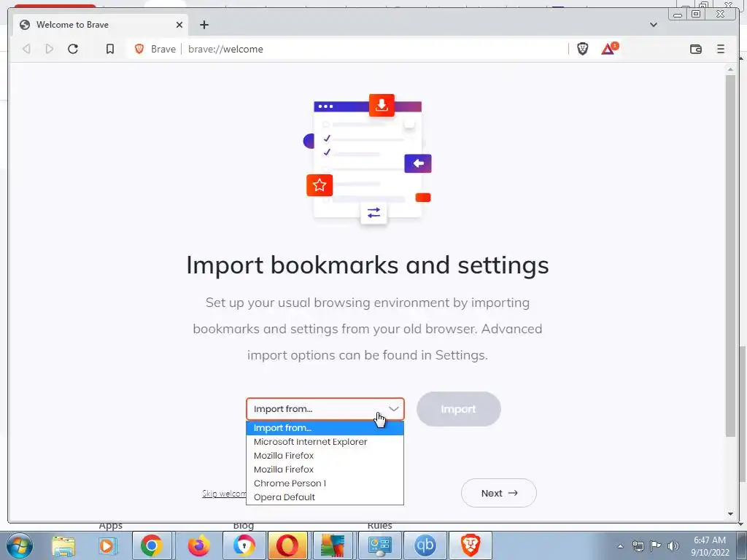Screen dimensions: 747x560
Task: Click the forward navigation arrow
Action: tap(49, 49)
